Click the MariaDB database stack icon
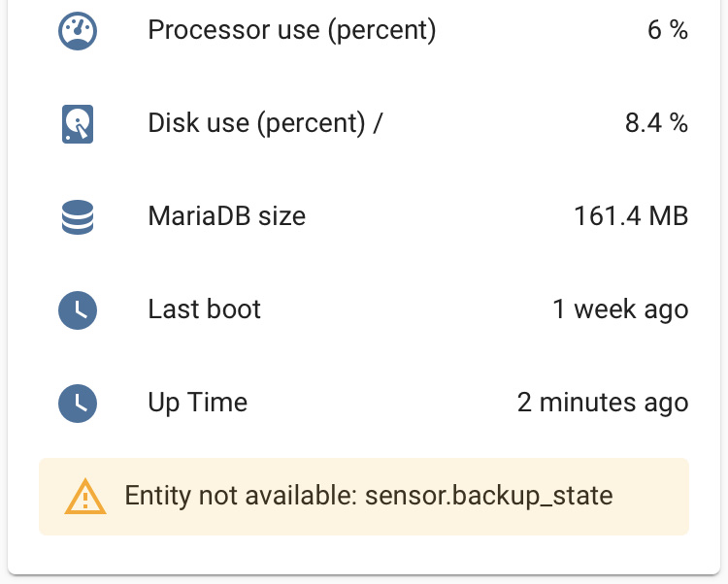 click(78, 217)
